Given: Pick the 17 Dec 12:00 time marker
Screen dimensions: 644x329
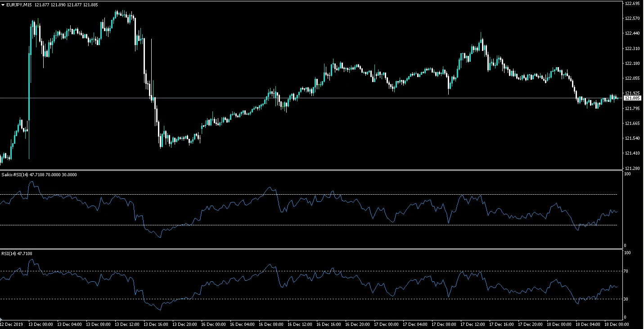Looking at the screenshot, I should [x=473, y=324].
